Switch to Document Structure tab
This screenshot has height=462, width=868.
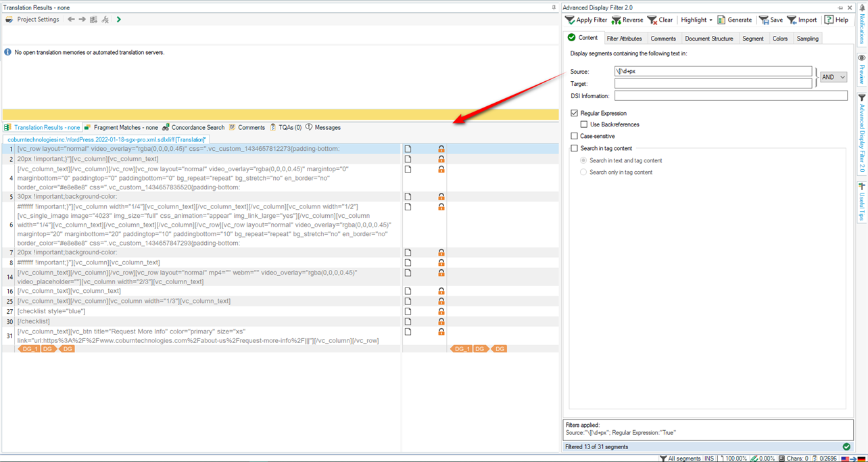coord(708,39)
